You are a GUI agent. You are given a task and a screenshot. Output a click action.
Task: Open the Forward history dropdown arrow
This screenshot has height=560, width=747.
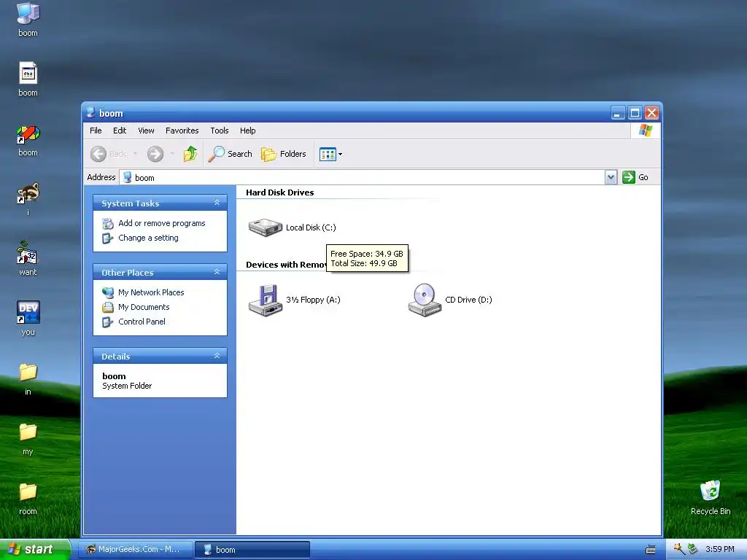coord(172,154)
